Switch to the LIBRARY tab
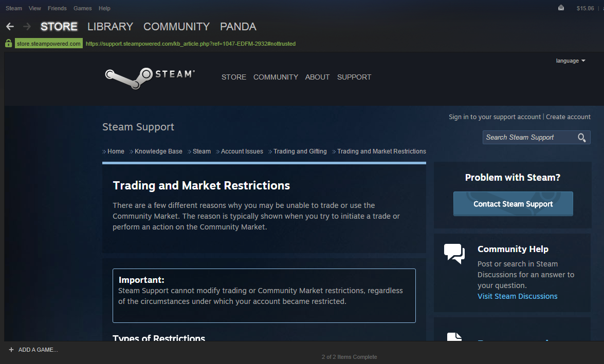 (110, 27)
